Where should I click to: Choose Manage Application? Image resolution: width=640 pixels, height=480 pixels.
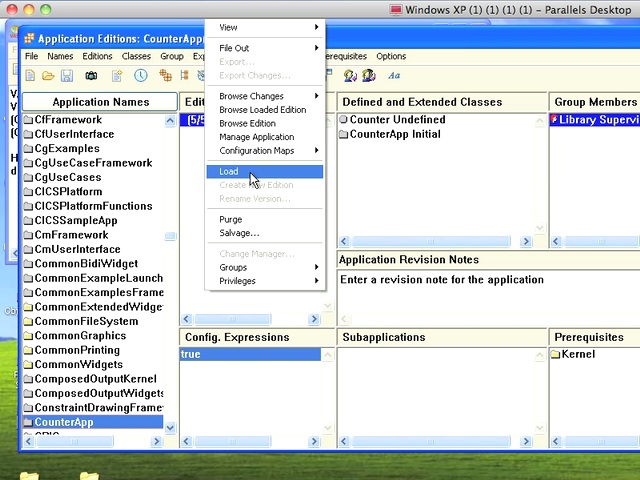[264, 137]
